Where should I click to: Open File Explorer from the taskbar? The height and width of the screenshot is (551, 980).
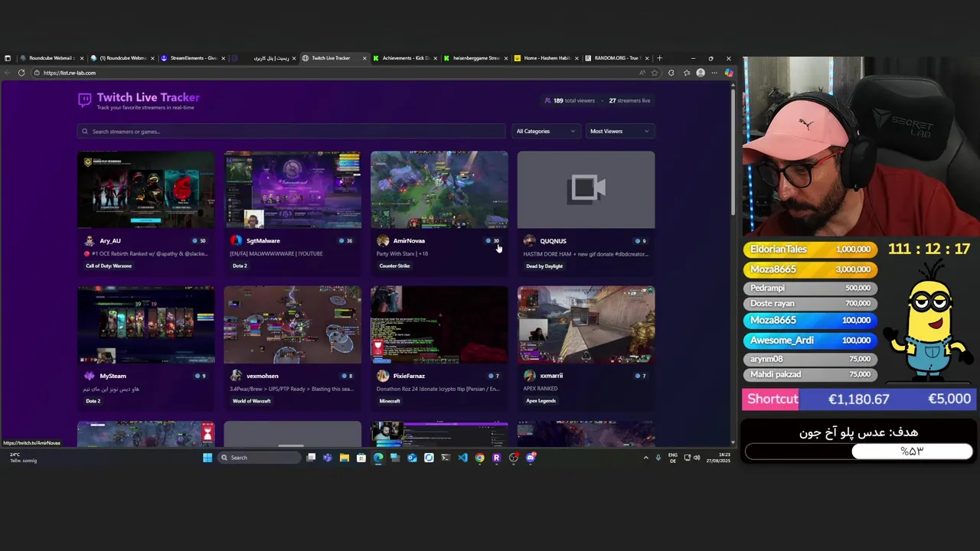pyautogui.click(x=345, y=458)
